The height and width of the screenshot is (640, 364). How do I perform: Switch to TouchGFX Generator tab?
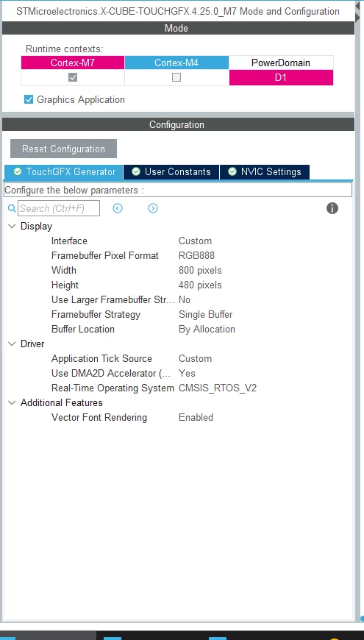coord(64,172)
